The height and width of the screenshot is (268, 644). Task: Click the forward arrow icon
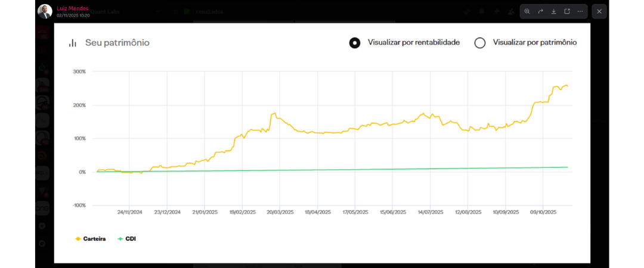(x=540, y=11)
